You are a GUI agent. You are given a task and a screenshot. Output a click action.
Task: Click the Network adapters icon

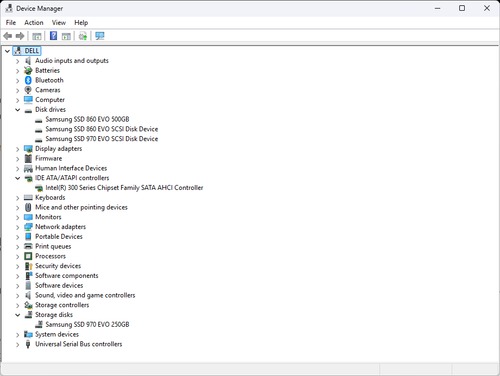tap(28, 227)
